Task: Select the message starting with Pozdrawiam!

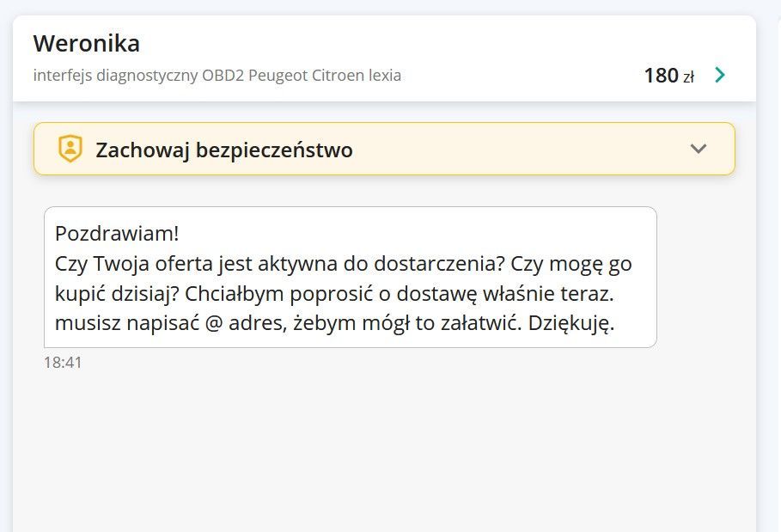Action: point(351,278)
